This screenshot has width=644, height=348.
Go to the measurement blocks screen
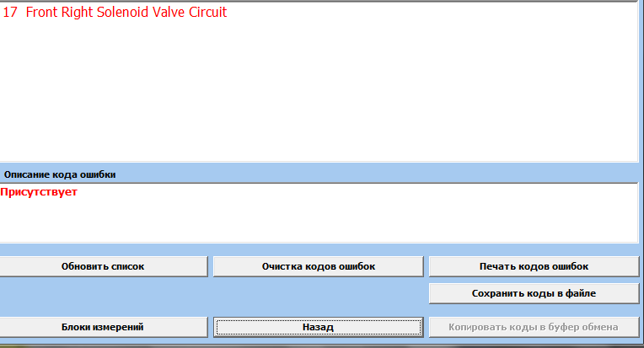coord(103,327)
